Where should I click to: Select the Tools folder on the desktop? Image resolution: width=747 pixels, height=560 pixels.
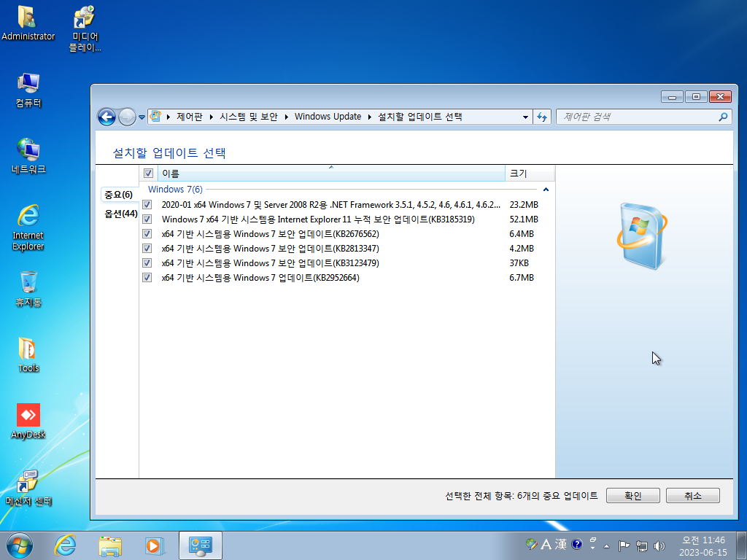click(x=28, y=355)
